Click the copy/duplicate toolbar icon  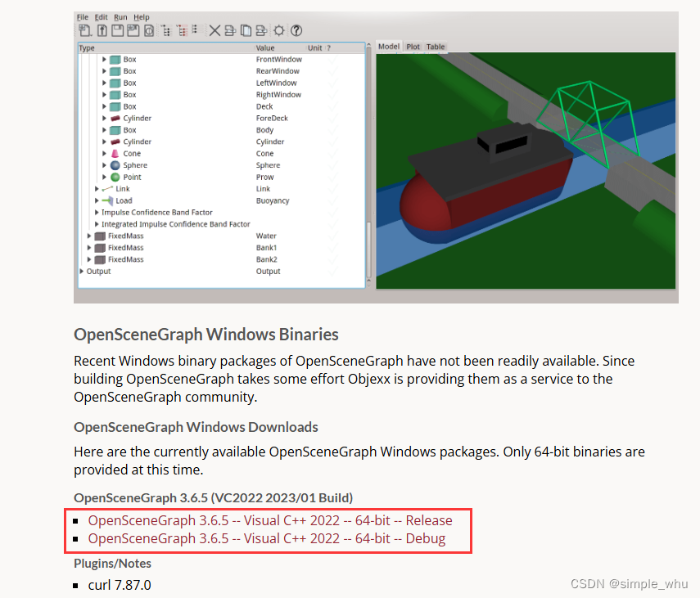(x=246, y=29)
